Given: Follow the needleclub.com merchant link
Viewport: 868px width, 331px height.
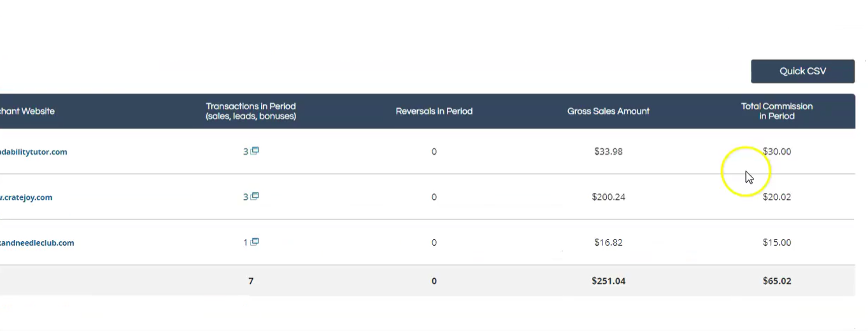Looking at the screenshot, I should point(37,243).
